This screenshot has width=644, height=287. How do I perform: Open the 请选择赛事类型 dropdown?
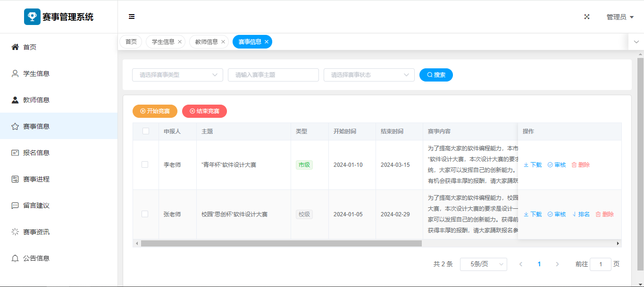click(177, 75)
